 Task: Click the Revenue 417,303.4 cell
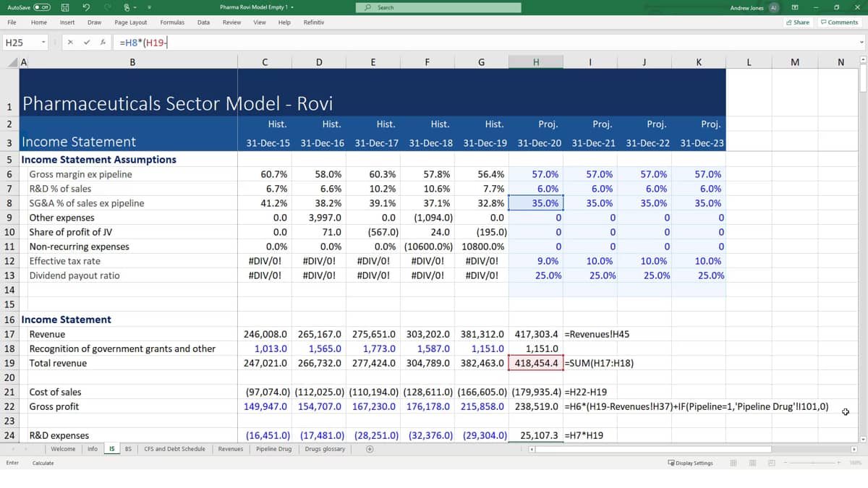coord(536,334)
